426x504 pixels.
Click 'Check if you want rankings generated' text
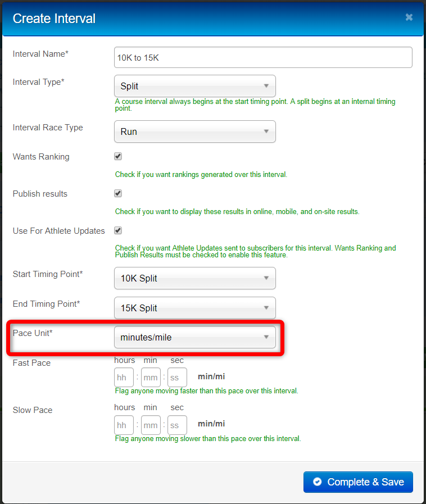click(x=201, y=175)
